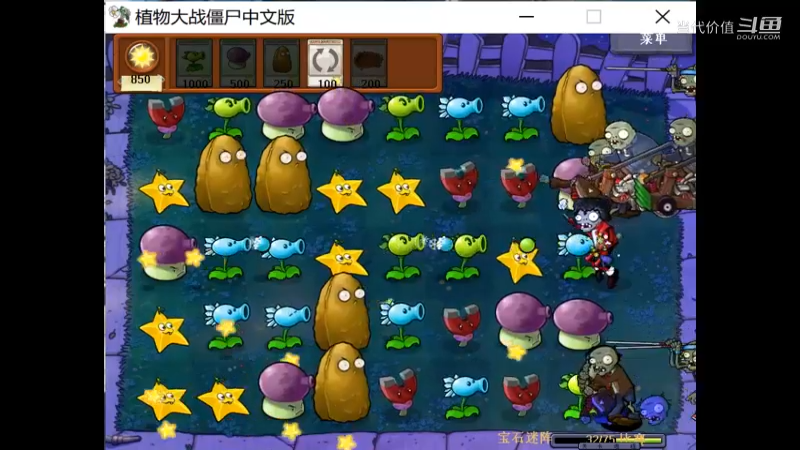Minimize the 植物大战僵尸中文版 window

coord(526,17)
